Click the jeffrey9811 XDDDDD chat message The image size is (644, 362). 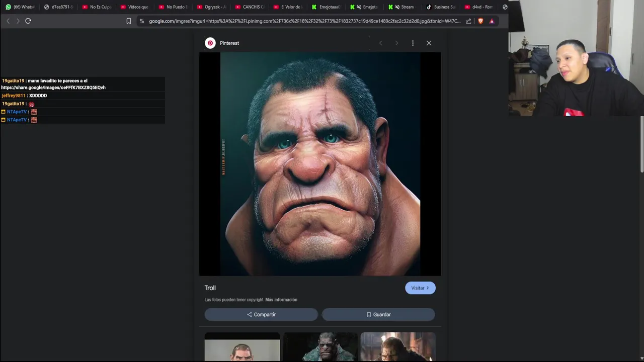pos(83,96)
